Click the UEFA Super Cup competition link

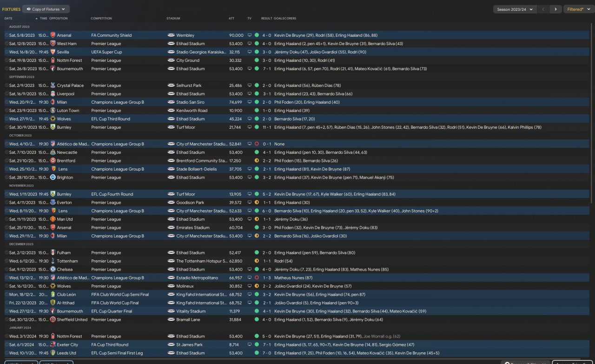106,52
